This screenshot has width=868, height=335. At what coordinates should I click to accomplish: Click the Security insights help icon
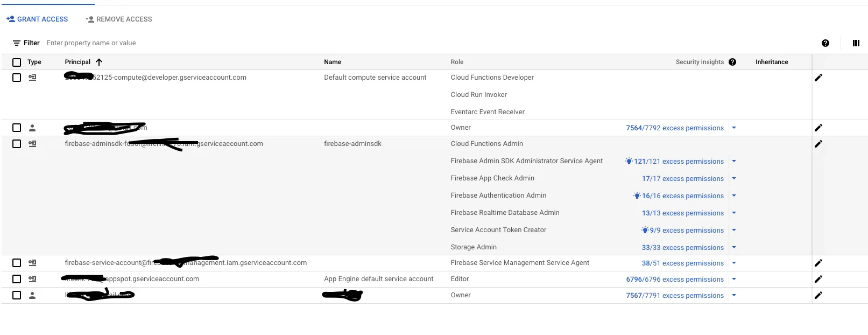732,62
